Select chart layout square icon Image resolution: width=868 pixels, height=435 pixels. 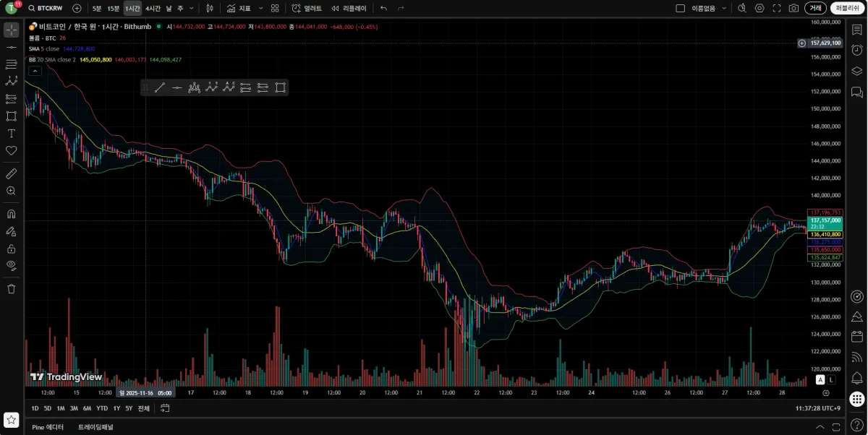pyautogui.click(x=680, y=8)
